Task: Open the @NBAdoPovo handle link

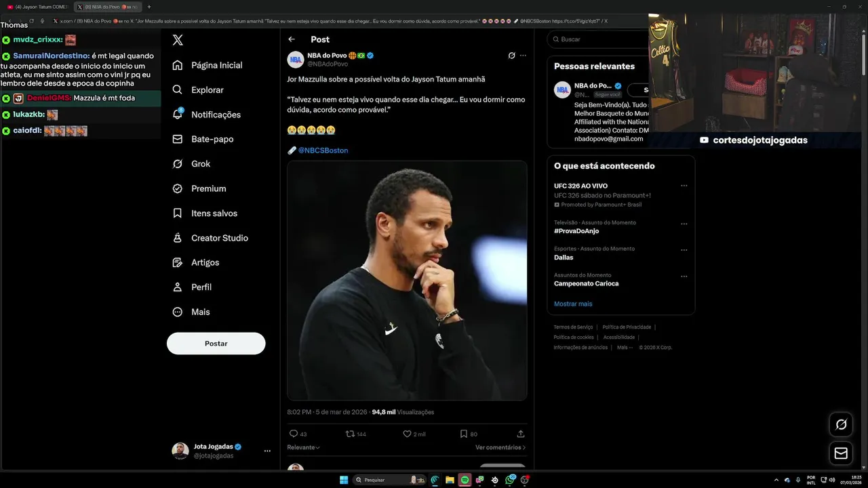Action: click(x=328, y=64)
